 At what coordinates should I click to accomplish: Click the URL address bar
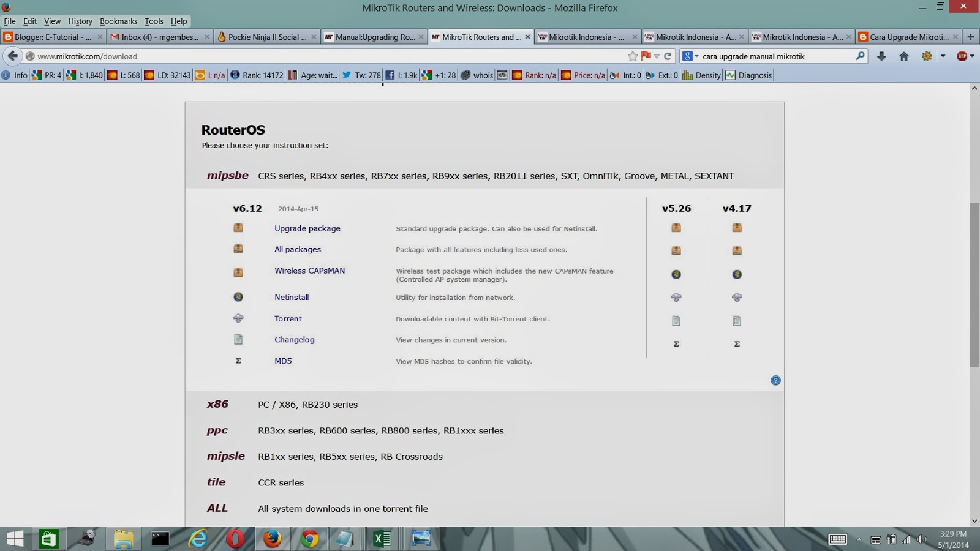pyautogui.click(x=331, y=56)
